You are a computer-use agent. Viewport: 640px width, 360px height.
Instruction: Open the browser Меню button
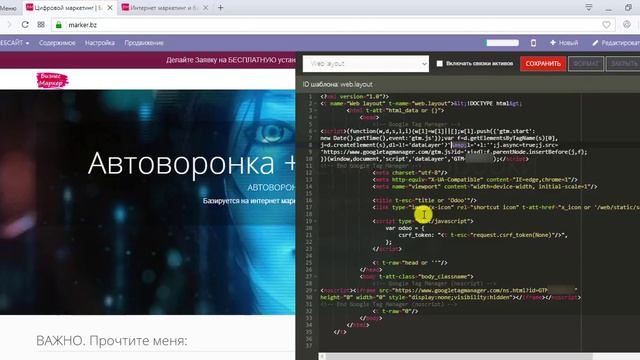click(8, 8)
